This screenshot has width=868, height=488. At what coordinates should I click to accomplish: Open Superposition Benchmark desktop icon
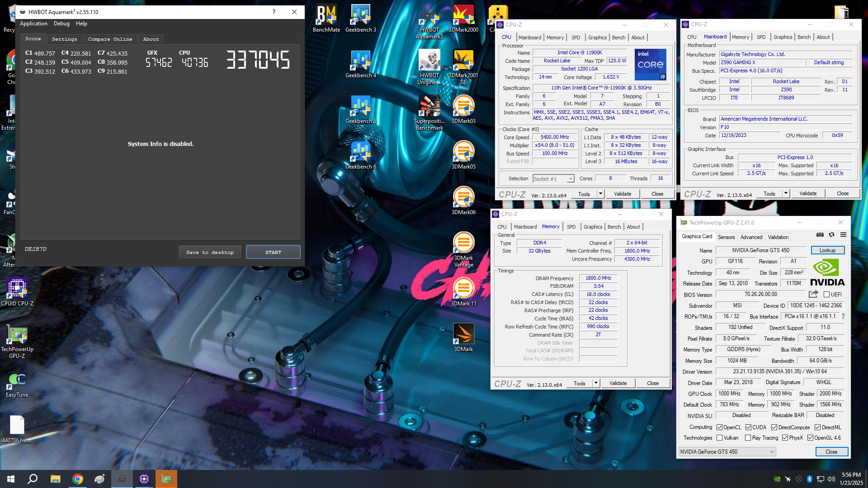tap(429, 113)
